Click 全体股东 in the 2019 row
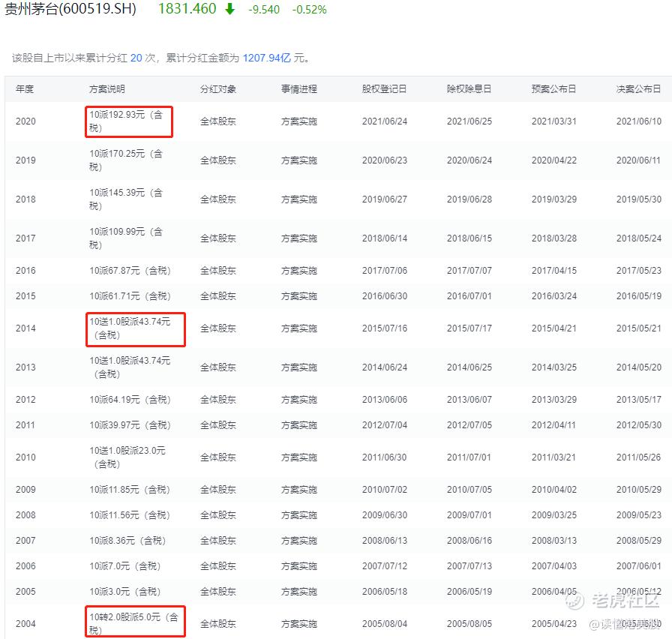Image resolution: width=672 pixels, height=639 pixels. pos(218,160)
